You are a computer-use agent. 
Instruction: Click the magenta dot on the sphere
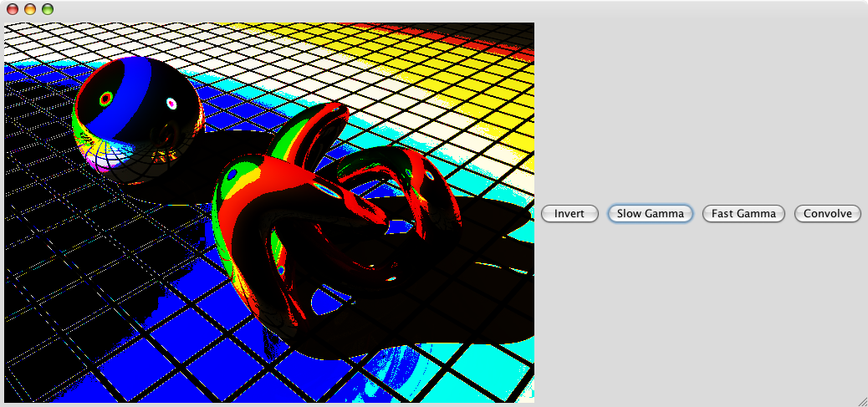coord(171,104)
